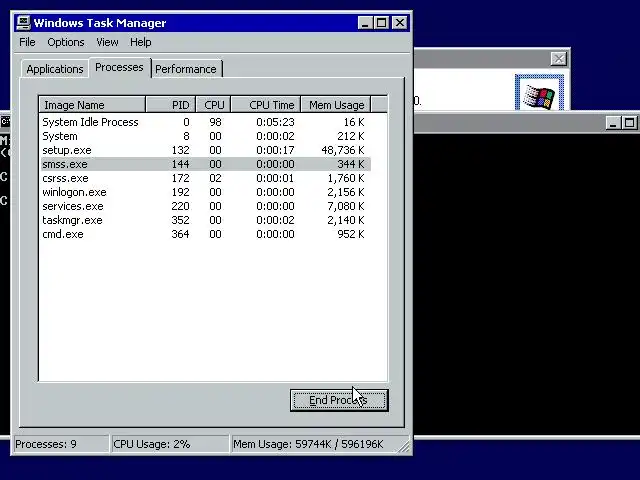Screen dimensions: 640x480
Task: Maximize the command prompt window
Action: pyautogui.click(x=629, y=123)
